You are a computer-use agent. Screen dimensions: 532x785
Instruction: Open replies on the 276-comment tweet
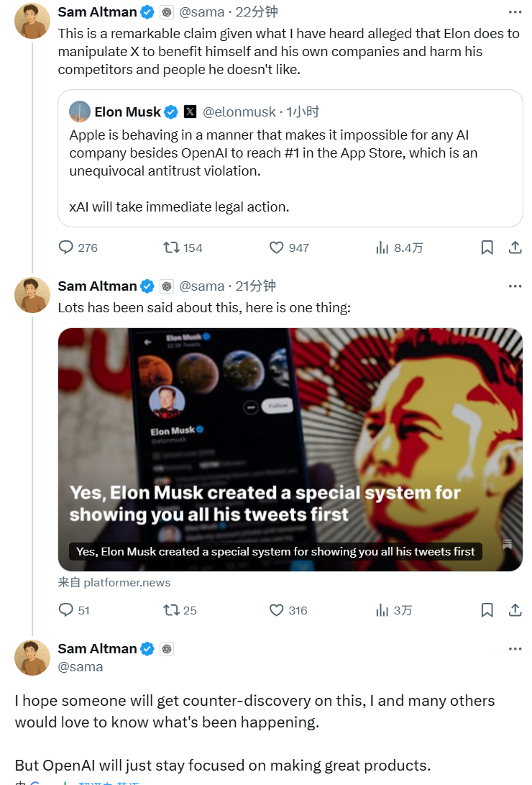78,248
